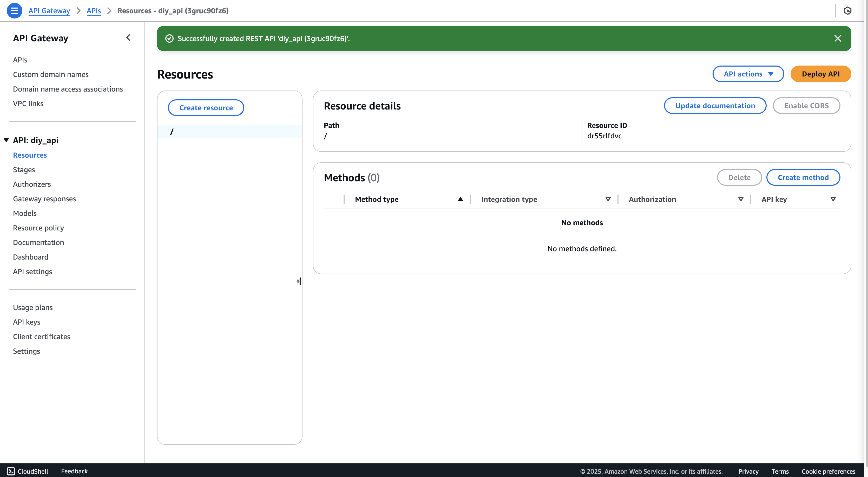Click the hexagon settings icon at top right
The width and height of the screenshot is (868, 477).
click(x=848, y=10)
